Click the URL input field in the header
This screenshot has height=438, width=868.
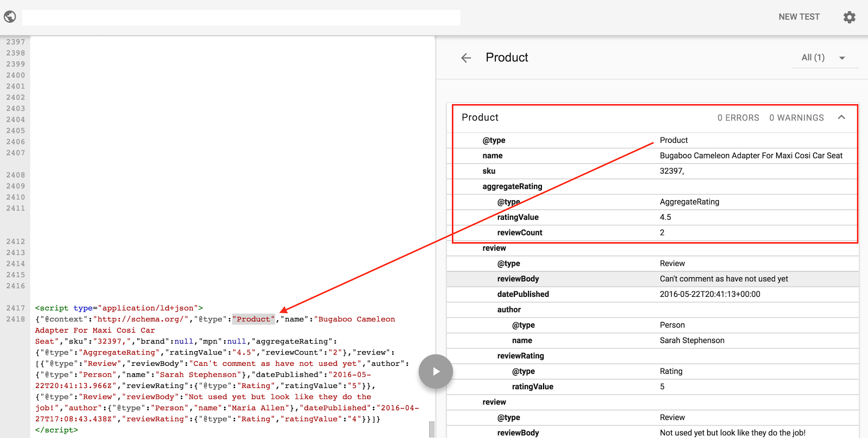pos(241,17)
